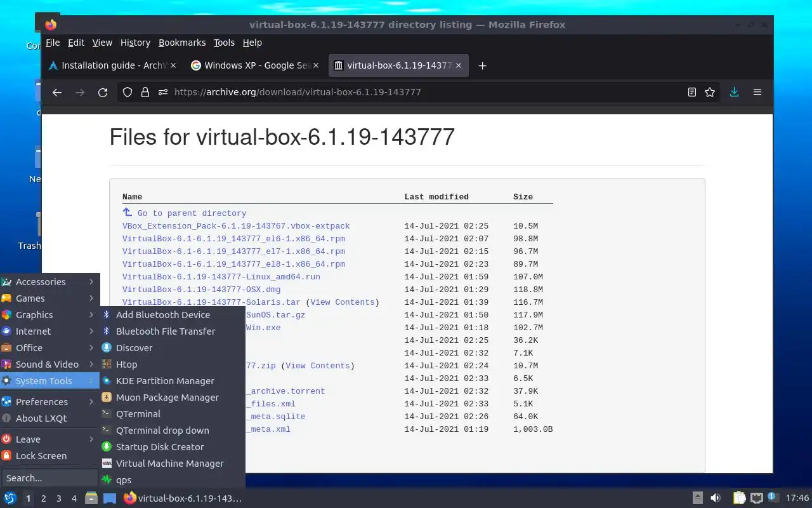Open the removable media eject tray icon

pos(698,498)
